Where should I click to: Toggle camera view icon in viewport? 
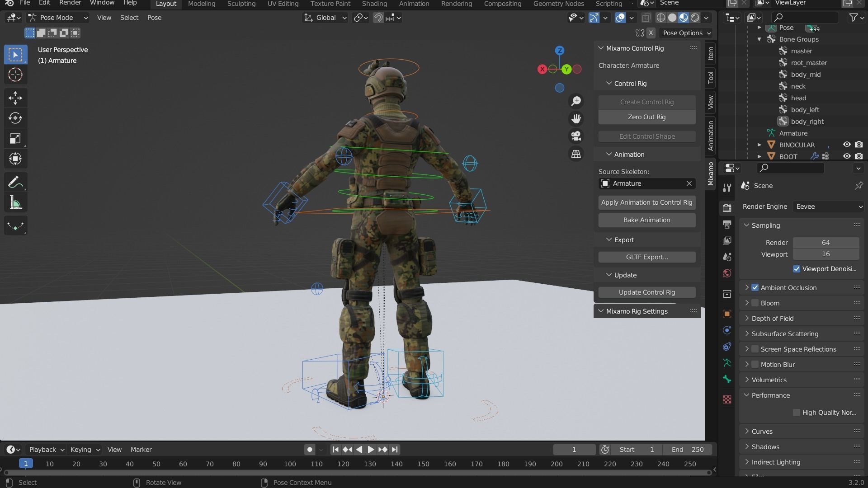tap(576, 136)
